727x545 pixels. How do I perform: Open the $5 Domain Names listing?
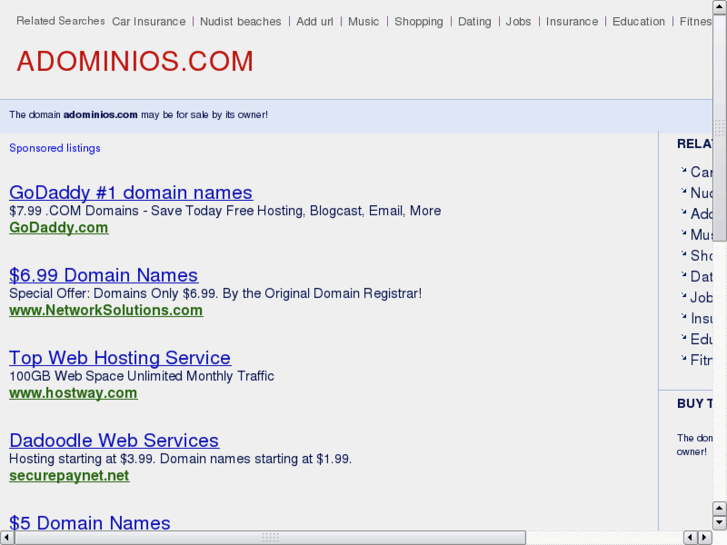tap(89, 523)
